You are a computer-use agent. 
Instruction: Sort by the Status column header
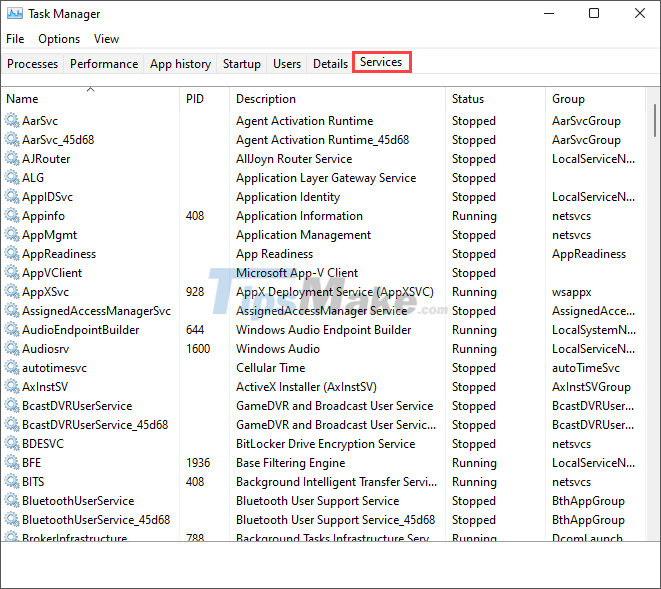[495, 99]
